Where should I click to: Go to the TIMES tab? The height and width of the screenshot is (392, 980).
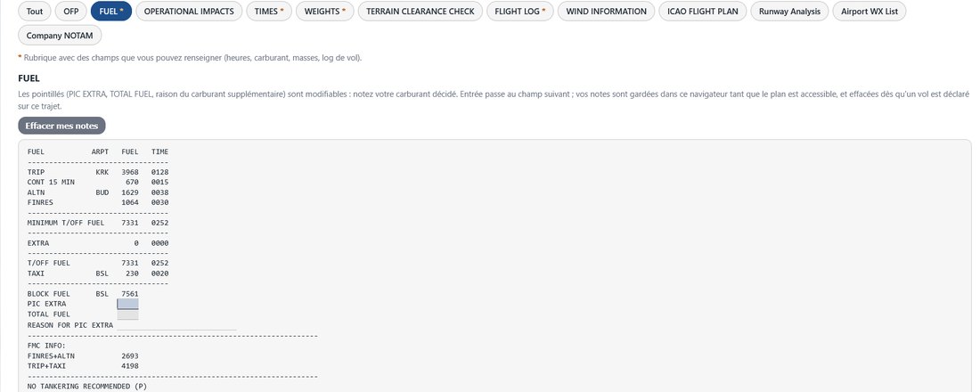[269, 12]
